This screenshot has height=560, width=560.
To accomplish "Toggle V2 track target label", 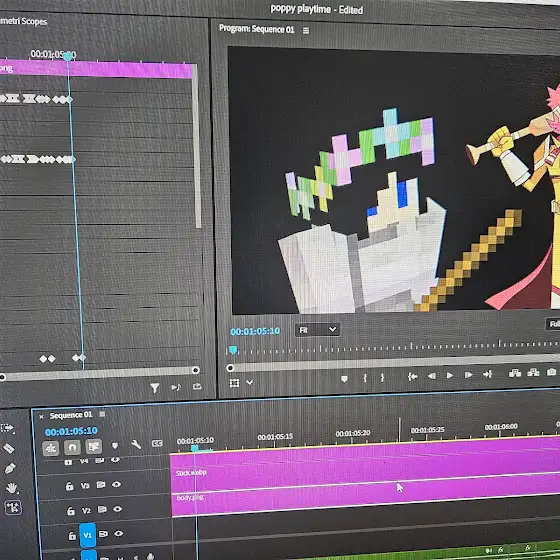I will (x=86, y=510).
